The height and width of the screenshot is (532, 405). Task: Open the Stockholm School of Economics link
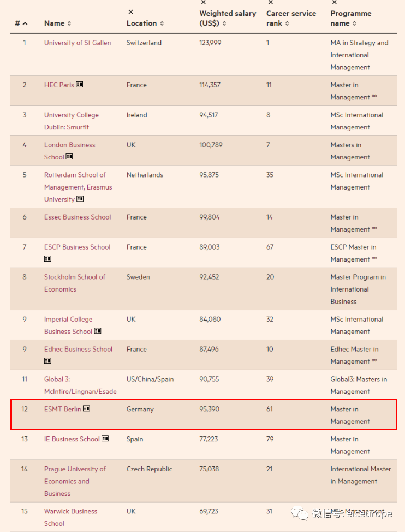[x=75, y=283]
